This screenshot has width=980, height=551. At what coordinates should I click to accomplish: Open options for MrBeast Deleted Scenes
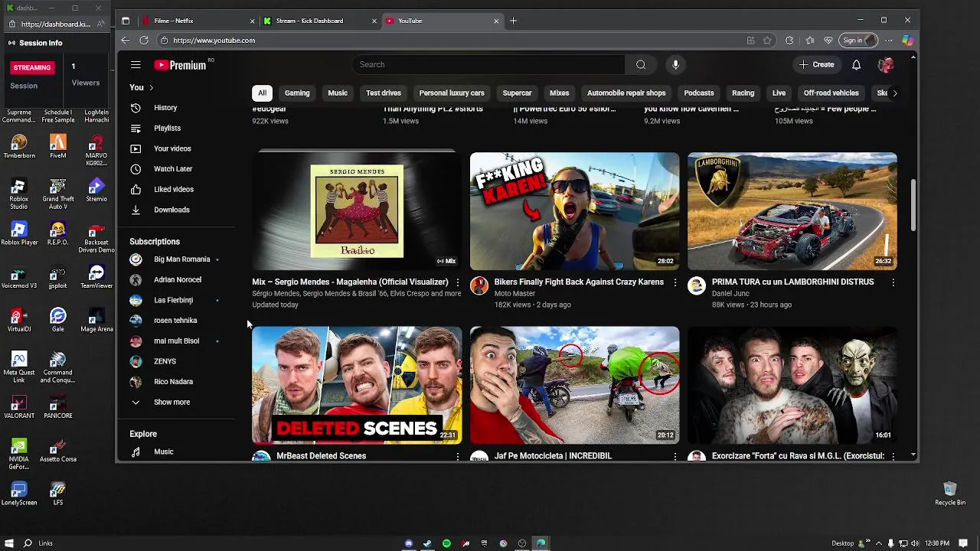(x=458, y=456)
